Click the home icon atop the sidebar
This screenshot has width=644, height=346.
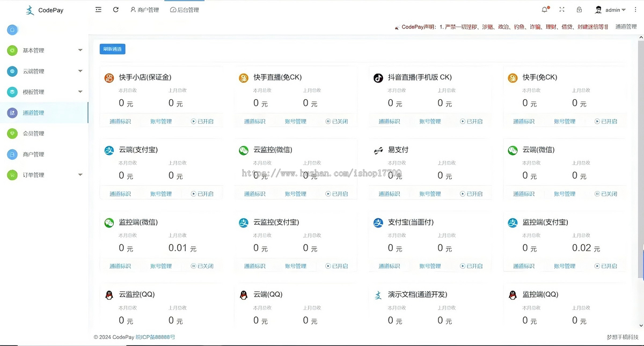[x=12, y=30]
